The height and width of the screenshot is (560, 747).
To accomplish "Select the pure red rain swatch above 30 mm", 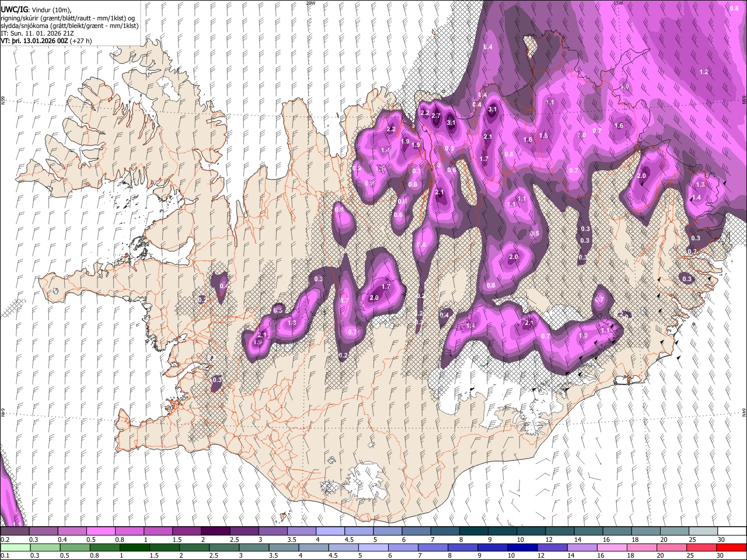I will point(732,547).
